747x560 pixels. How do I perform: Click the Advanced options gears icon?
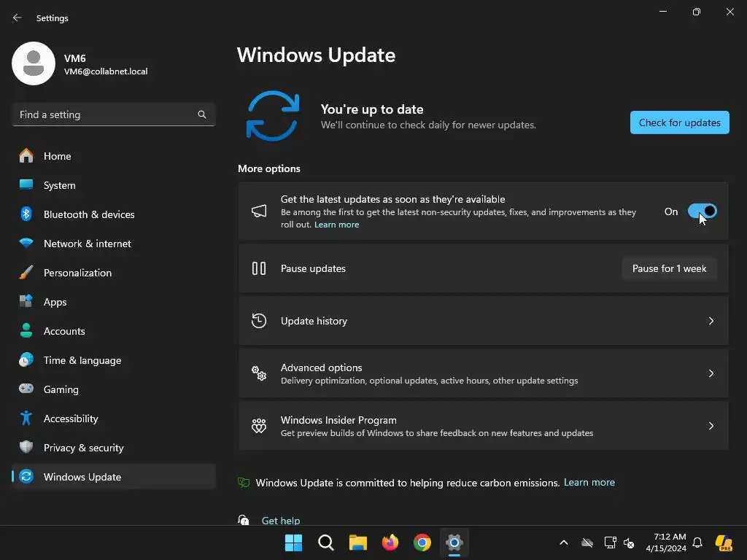259,373
